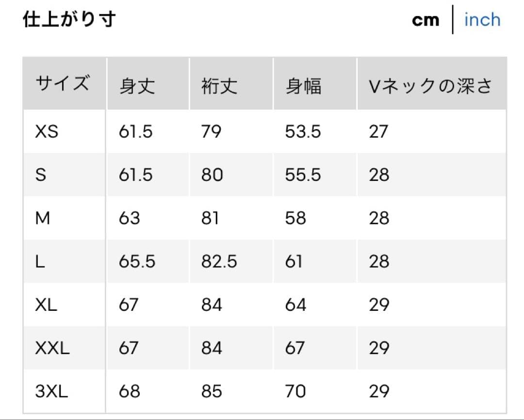Viewport: 524px width, 420px height.
Task: Select the cm unit option
Action: (426, 20)
